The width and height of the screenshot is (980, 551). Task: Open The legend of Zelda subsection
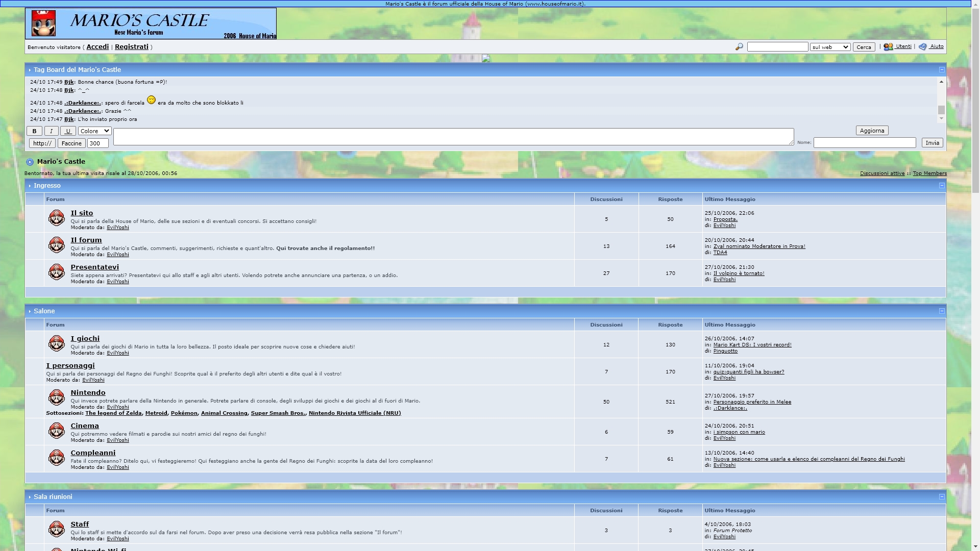point(113,413)
